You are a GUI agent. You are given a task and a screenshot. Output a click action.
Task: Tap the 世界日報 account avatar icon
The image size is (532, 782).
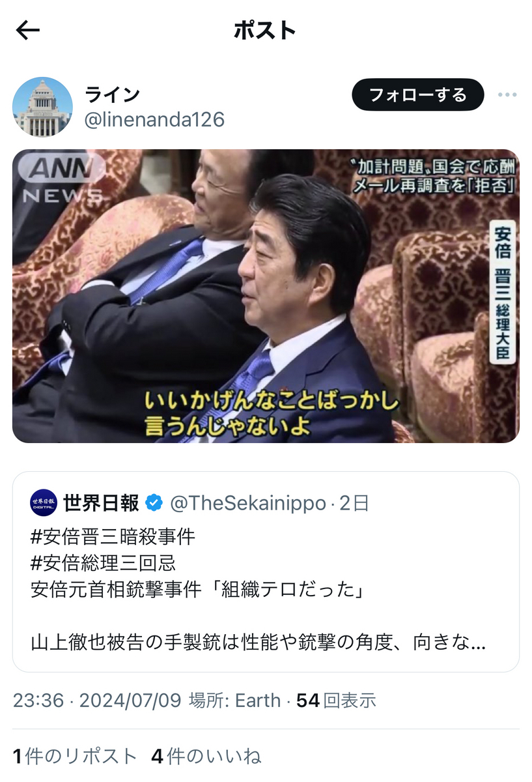click(x=44, y=502)
